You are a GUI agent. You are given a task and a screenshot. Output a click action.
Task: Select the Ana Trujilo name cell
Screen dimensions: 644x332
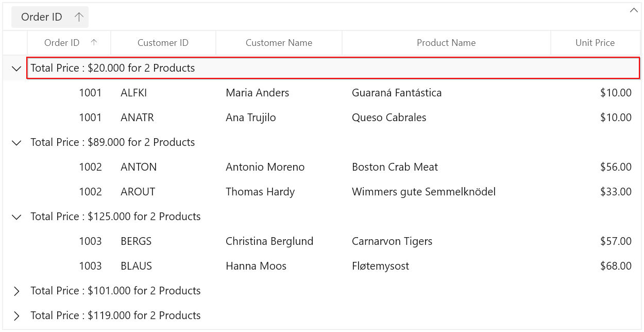pos(279,118)
